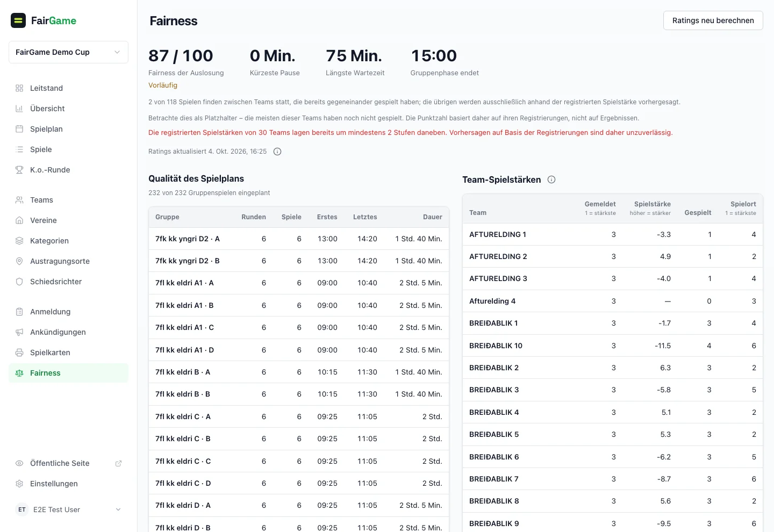Go to the Spielplan section
The height and width of the screenshot is (532, 774).
click(x=68, y=129)
